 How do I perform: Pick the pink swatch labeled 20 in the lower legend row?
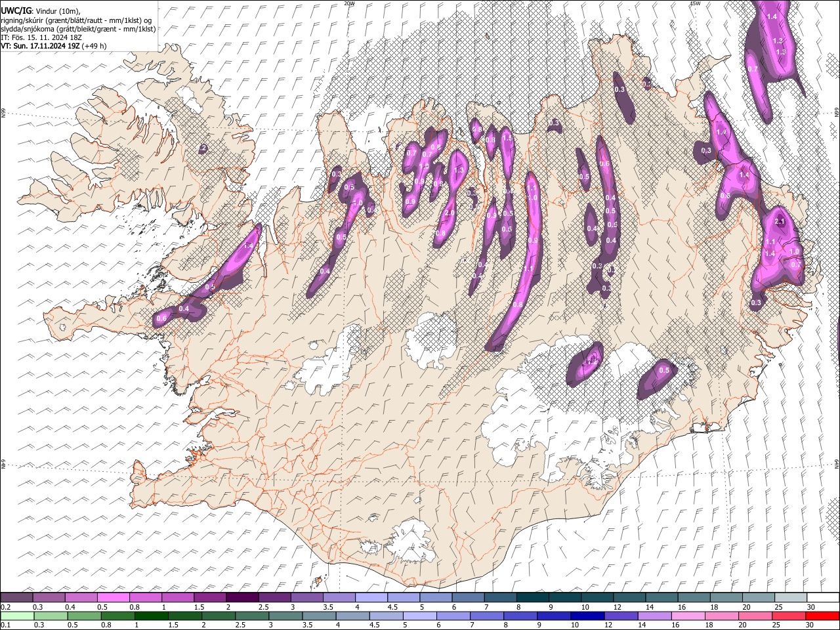[x=755, y=616]
